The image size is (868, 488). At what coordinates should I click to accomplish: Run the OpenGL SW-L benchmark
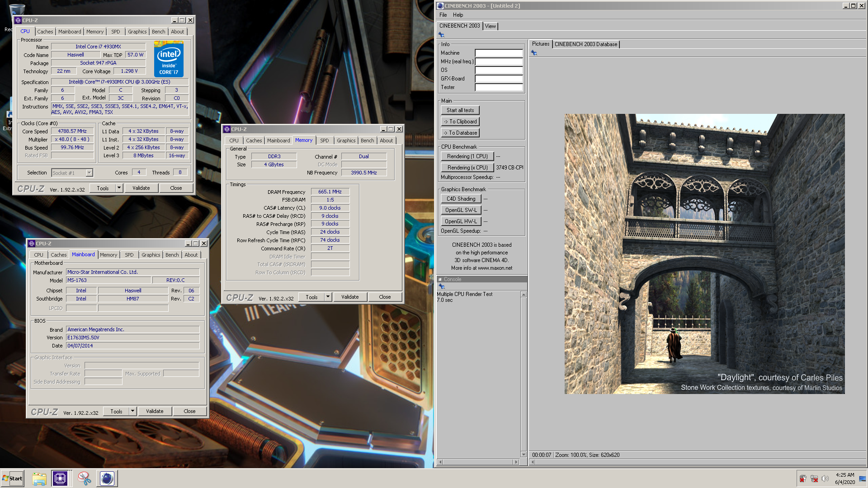[461, 210]
